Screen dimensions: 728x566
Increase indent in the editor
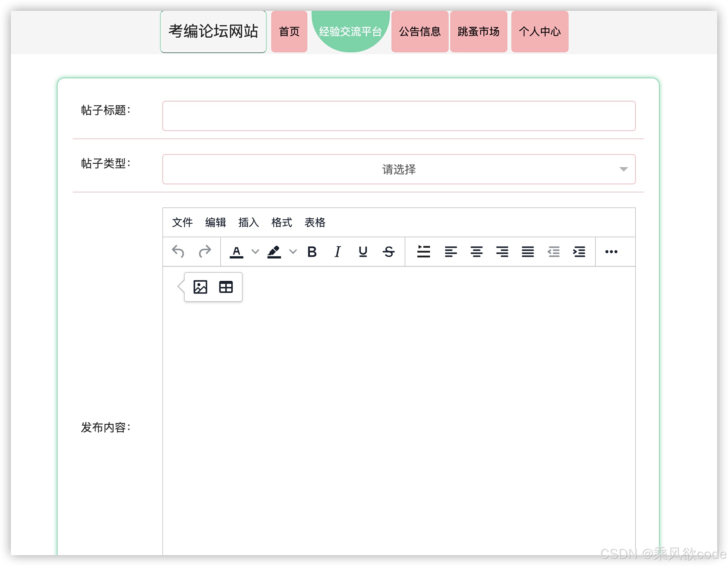[579, 252]
